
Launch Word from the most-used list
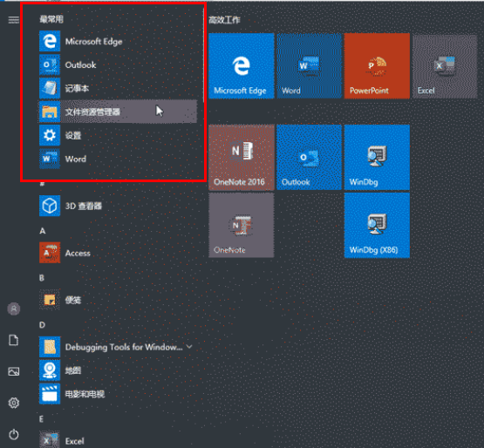tap(118, 159)
